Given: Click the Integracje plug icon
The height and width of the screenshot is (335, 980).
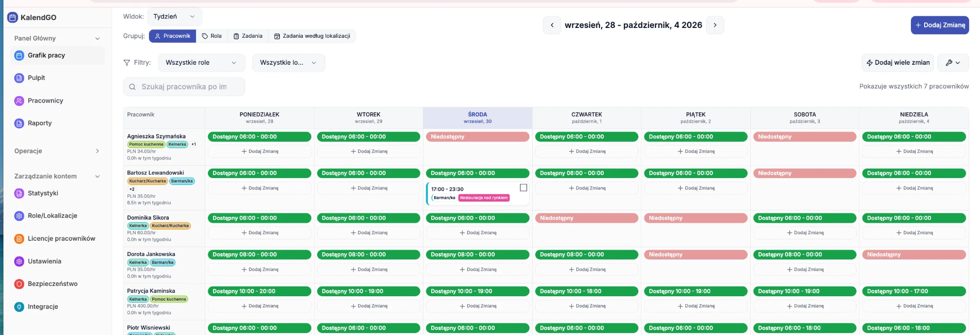Looking at the screenshot, I should (x=19, y=307).
